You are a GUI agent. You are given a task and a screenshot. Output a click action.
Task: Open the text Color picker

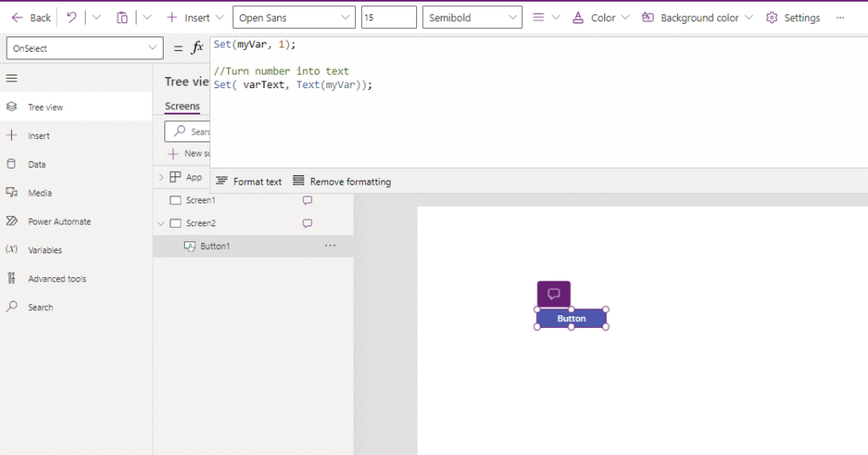(x=593, y=18)
